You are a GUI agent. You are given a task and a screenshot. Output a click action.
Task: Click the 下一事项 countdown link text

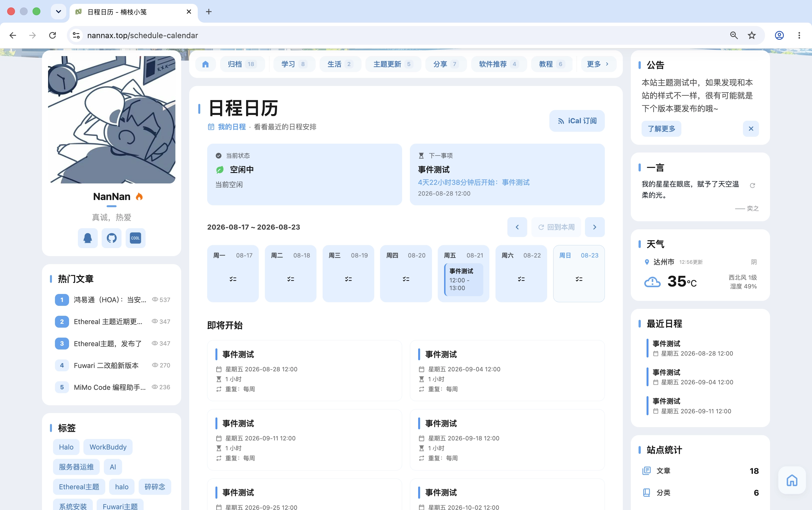(474, 183)
